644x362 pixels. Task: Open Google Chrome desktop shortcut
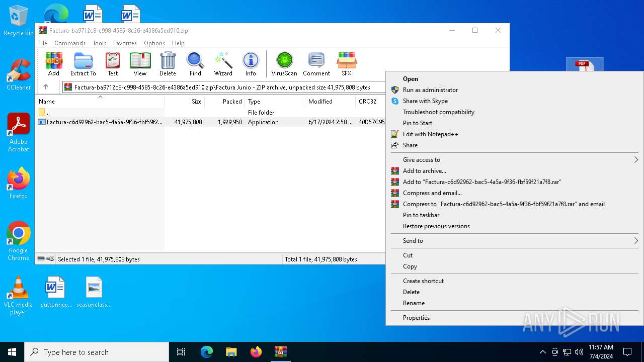pos(19,241)
